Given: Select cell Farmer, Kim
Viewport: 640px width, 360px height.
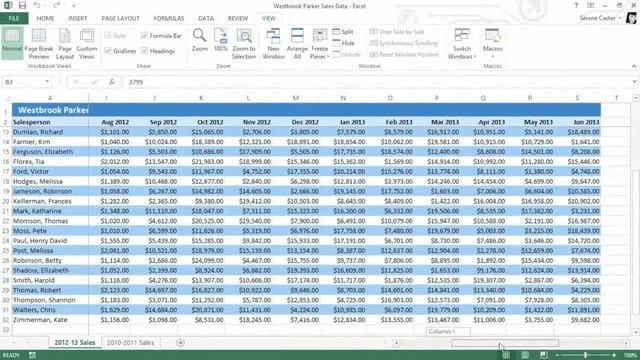Looking at the screenshot, I should point(50,142).
